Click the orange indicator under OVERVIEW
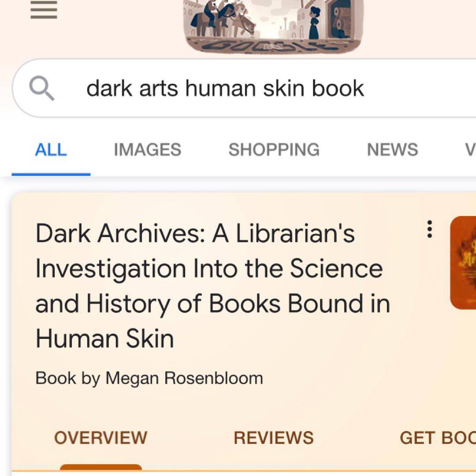The width and height of the screenshot is (476, 476). coord(101,467)
